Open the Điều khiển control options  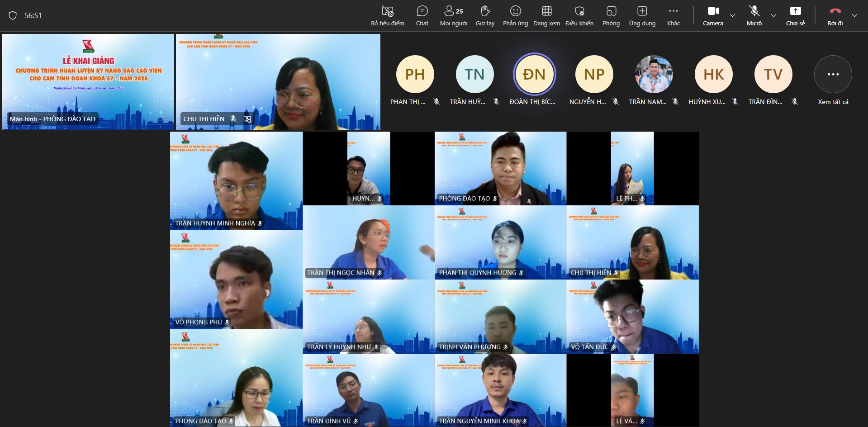(579, 15)
